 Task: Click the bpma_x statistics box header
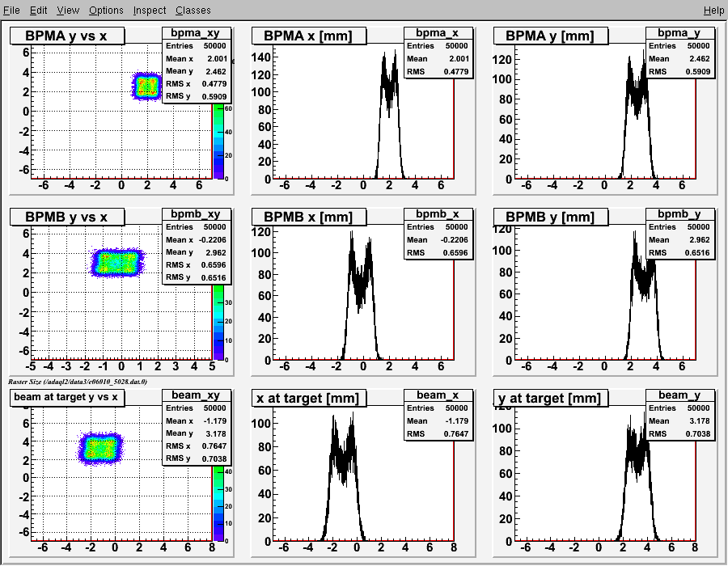[438, 33]
